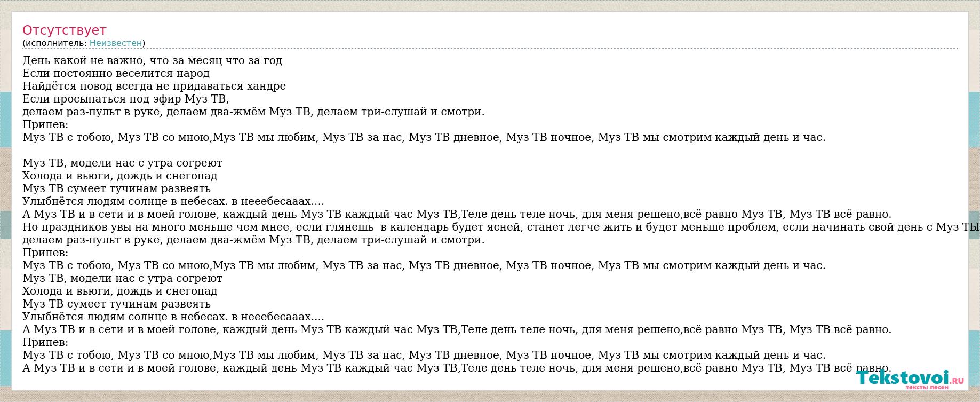Click the '(исполнитель:' label text
Viewport: 980px width, 402px height.
coord(55,43)
